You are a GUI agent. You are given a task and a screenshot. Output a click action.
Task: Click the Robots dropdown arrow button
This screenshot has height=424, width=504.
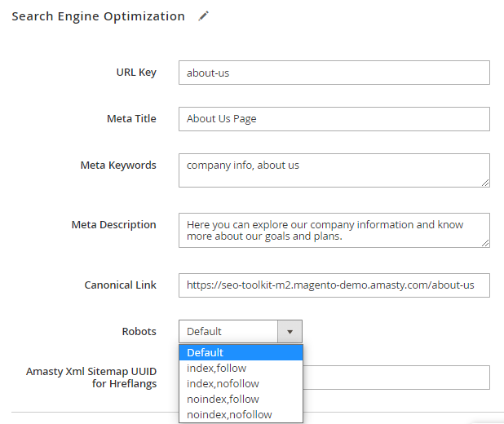point(290,332)
